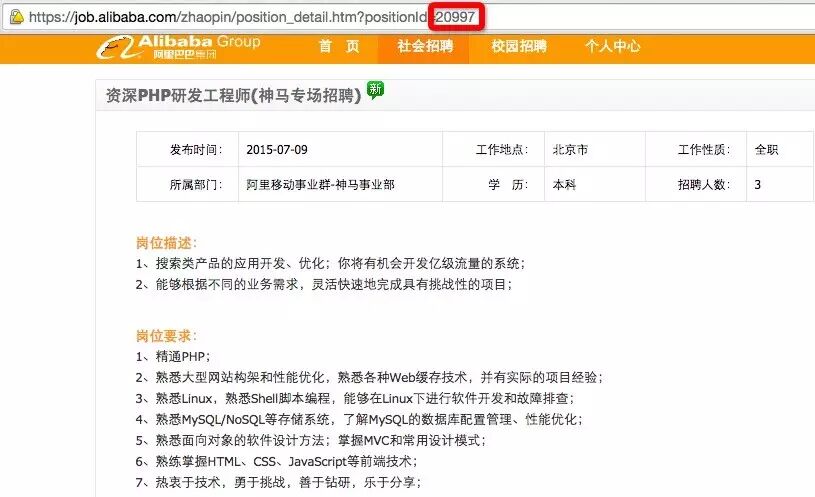Click requirement line 熟悉Linux，熟悉Shell脚本编程
815x497 pixels.
(355, 399)
